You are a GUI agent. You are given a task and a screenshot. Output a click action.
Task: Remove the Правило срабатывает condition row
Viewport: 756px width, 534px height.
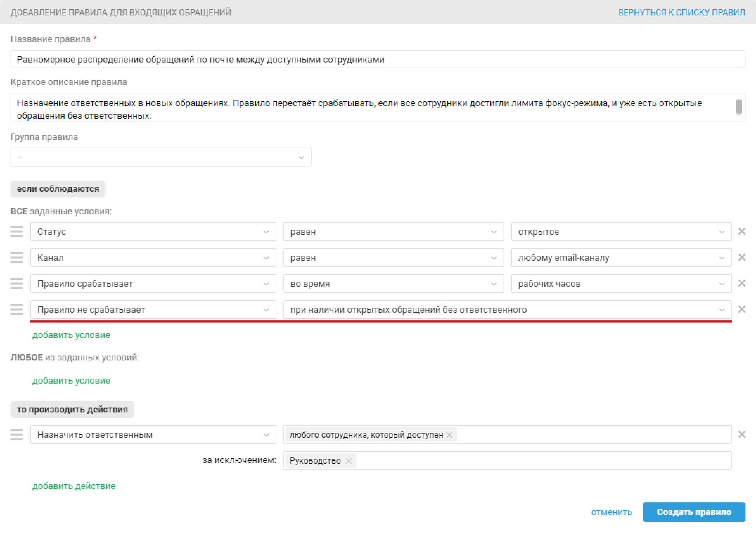(742, 283)
